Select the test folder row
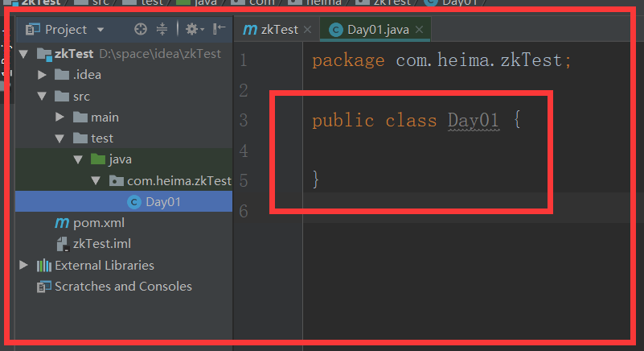Image resolution: width=644 pixels, height=351 pixels. (124, 138)
